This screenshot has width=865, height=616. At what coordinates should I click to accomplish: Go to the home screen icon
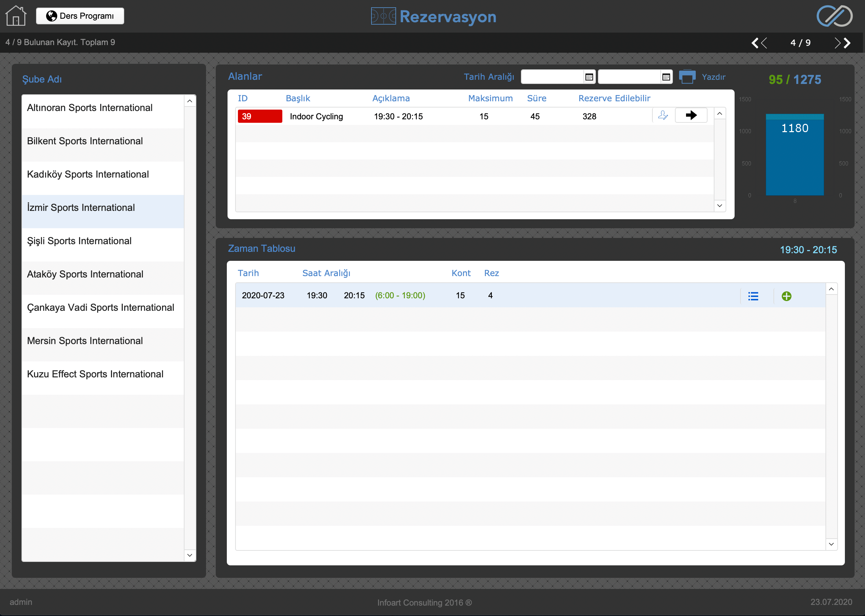coord(16,16)
